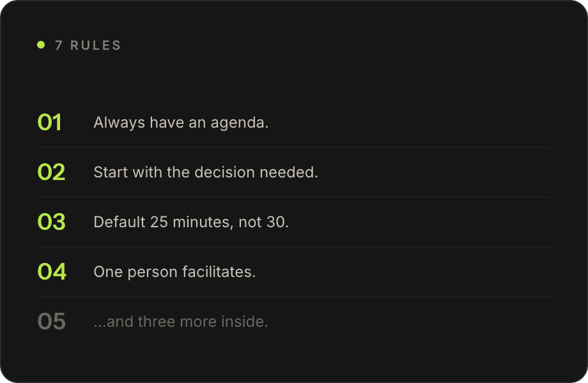The width and height of the screenshot is (588, 383).
Task: Expand '...and three more inside.' teaser
Action: (x=181, y=322)
